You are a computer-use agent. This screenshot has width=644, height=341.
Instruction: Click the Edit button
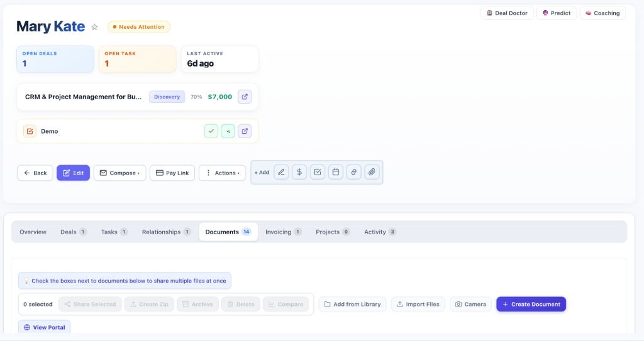tap(73, 173)
